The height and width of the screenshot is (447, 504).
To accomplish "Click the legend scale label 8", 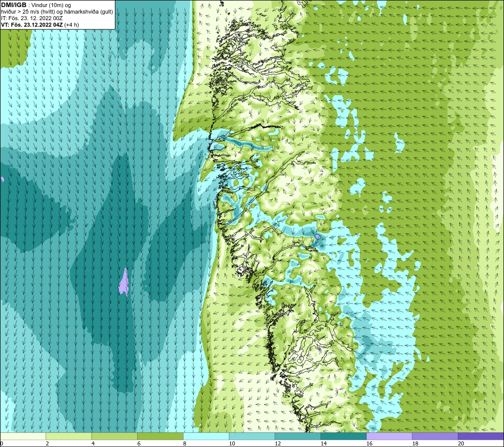I will coord(184,444).
